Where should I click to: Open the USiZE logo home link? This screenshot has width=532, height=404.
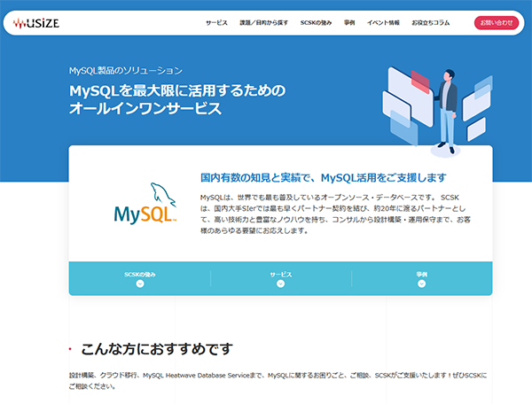[36, 23]
